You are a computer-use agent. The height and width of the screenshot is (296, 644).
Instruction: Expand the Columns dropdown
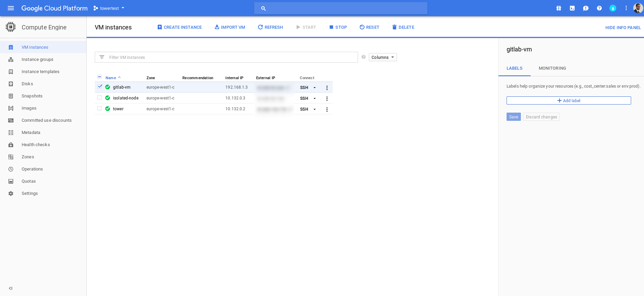383,57
